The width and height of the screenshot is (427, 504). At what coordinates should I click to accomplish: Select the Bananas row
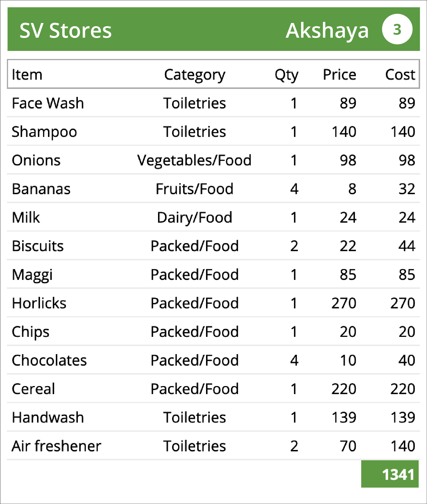[x=213, y=189]
